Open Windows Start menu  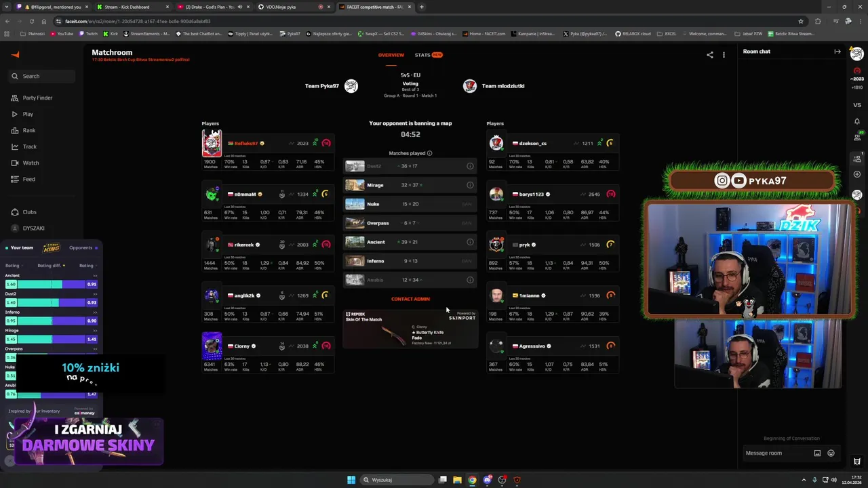[x=351, y=480]
